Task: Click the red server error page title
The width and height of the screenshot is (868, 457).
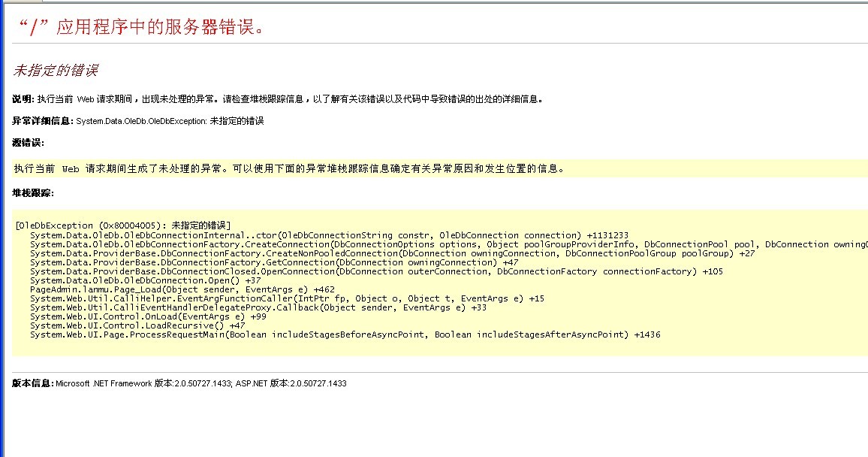Action: [140, 27]
